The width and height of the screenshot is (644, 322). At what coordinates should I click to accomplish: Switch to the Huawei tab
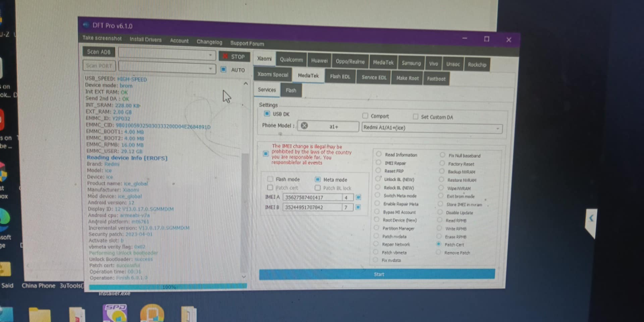click(x=319, y=61)
